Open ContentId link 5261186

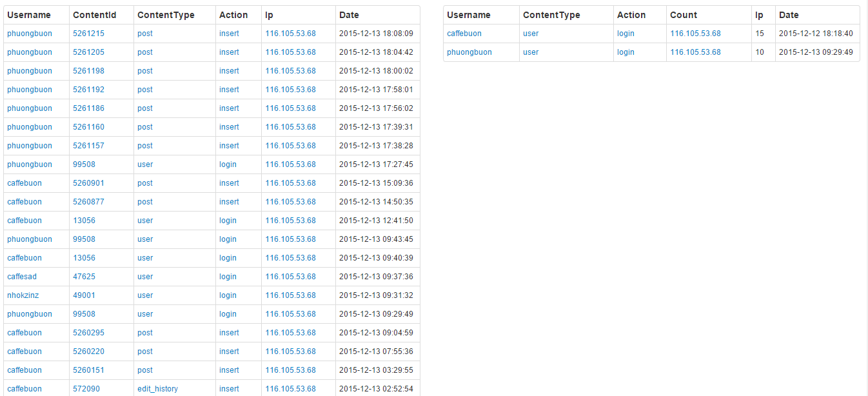tap(88, 108)
